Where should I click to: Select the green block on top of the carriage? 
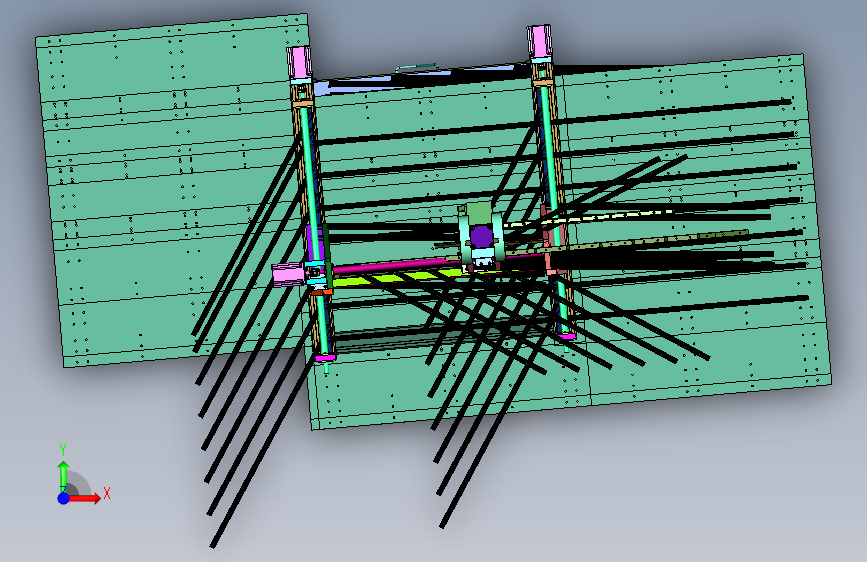pyautogui.click(x=478, y=212)
